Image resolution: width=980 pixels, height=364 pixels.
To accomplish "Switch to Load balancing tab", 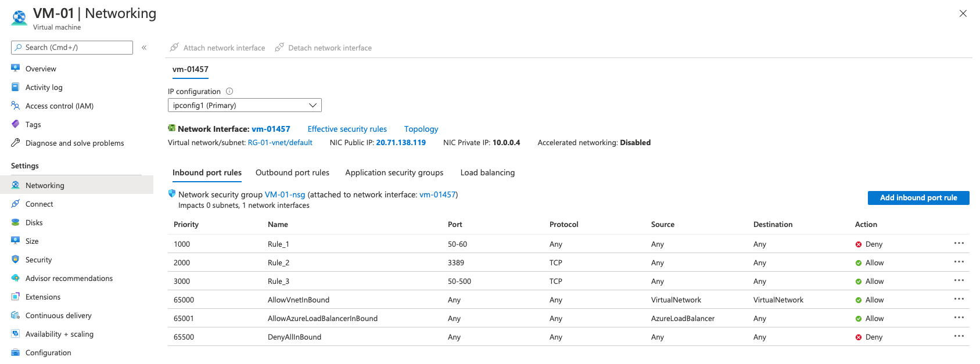I will coord(487,172).
